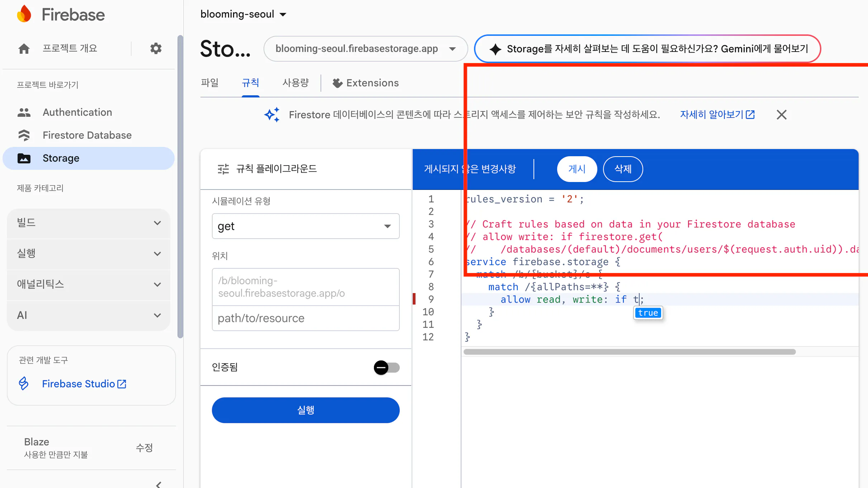Click the project overview home icon
This screenshot has height=488, width=868.
coord(24,48)
